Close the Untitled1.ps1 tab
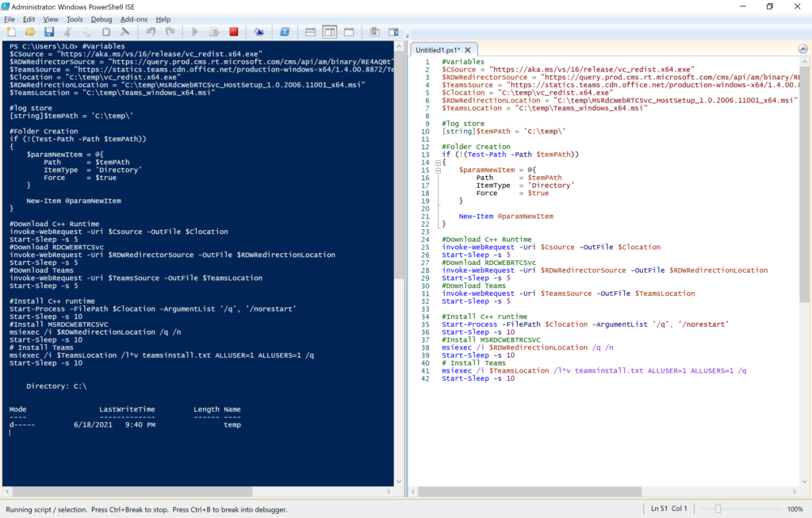The height and width of the screenshot is (518, 812). (x=468, y=50)
